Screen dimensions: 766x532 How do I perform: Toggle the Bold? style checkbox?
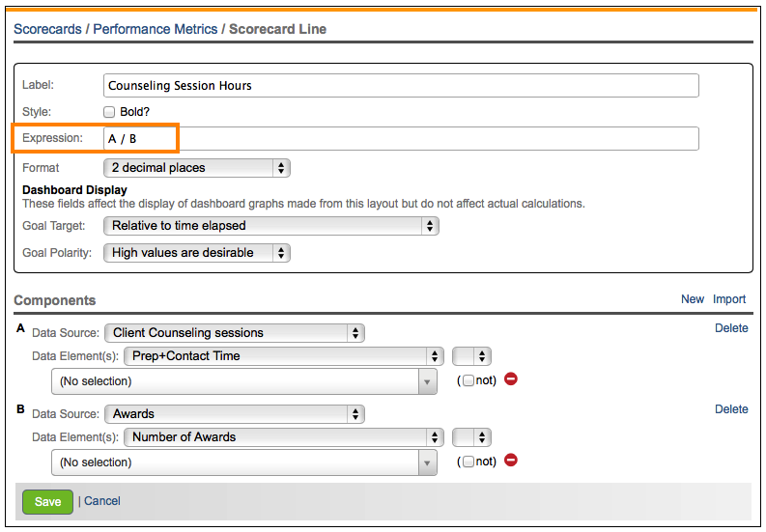point(110,112)
